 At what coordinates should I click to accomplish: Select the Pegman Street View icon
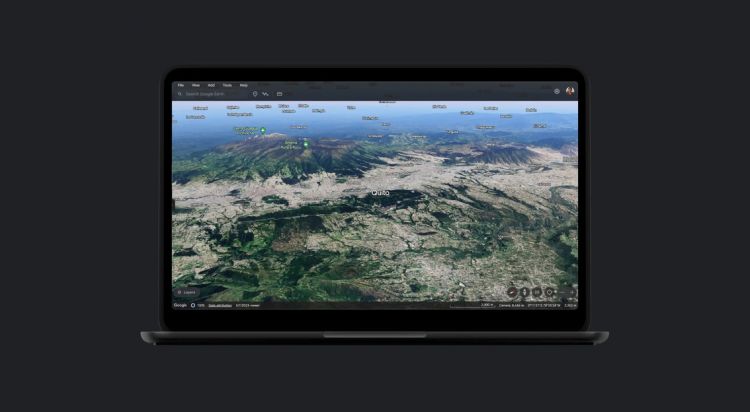click(x=525, y=292)
